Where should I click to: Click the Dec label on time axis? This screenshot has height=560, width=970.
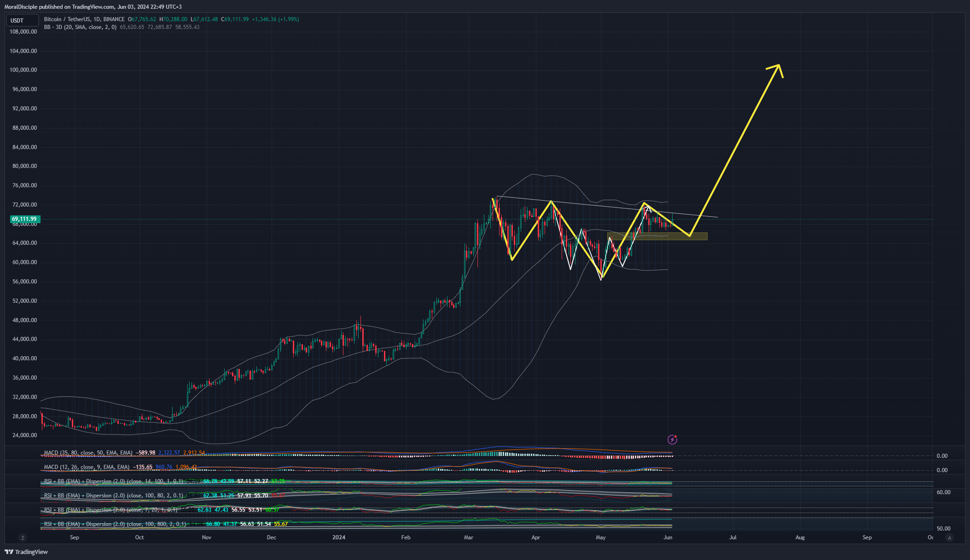coord(272,537)
